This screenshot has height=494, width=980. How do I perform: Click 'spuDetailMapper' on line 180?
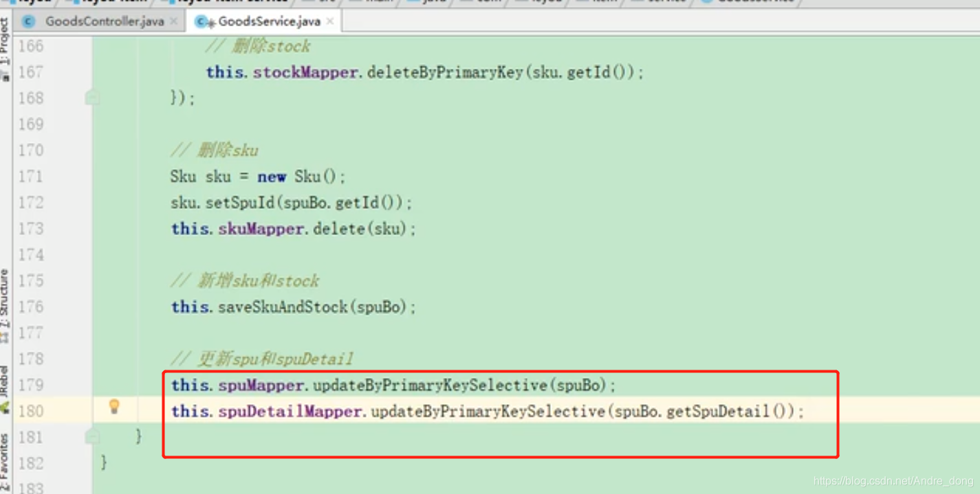click(290, 412)
